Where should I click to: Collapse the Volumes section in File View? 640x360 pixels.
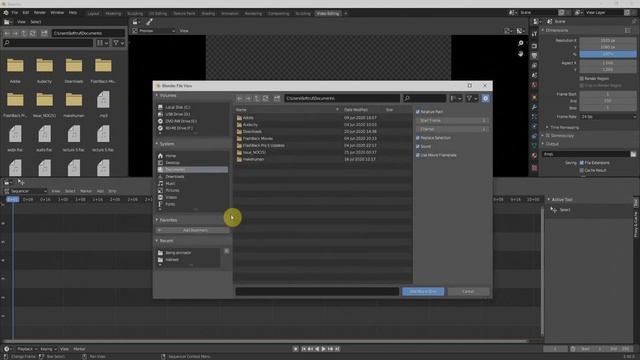157,96
